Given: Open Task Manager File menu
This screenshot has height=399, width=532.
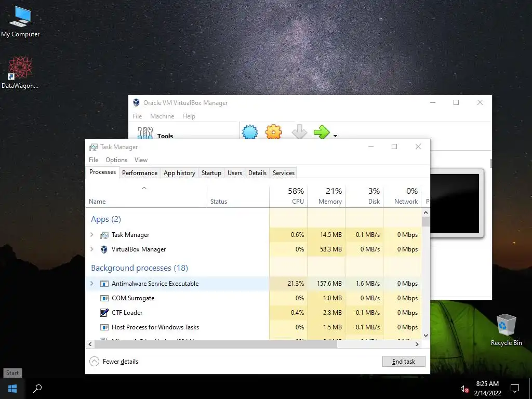Looking at the screenshot, I should point(94,160).
